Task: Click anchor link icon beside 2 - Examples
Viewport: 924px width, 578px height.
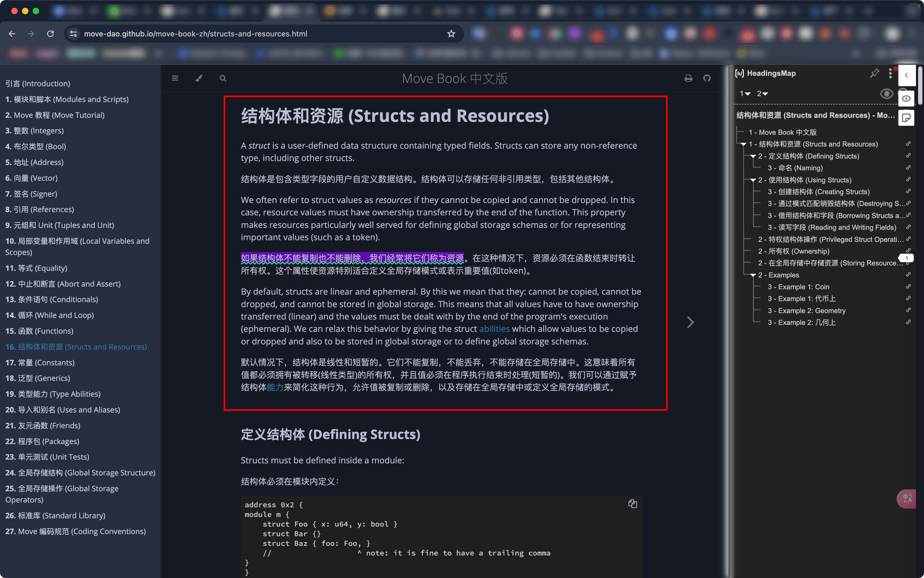Action: (x=908, y=275)
